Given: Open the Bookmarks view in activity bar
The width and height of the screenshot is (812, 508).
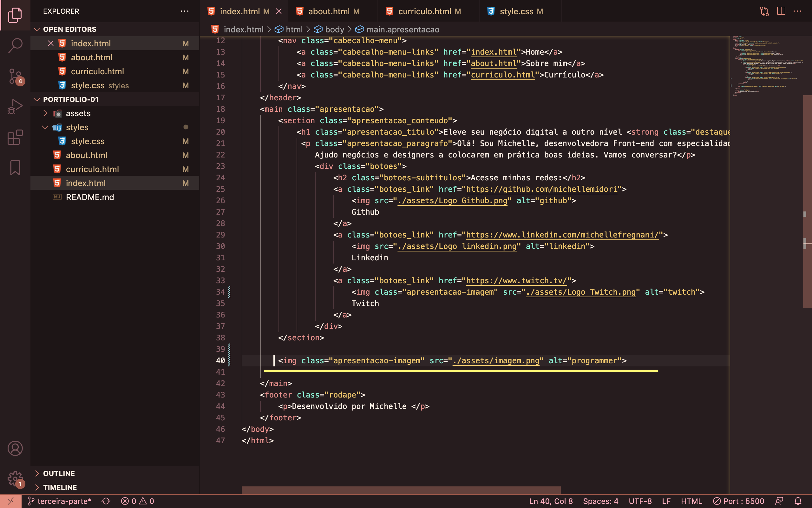Looking at the screenshot, I should click(x=15, y=167).
